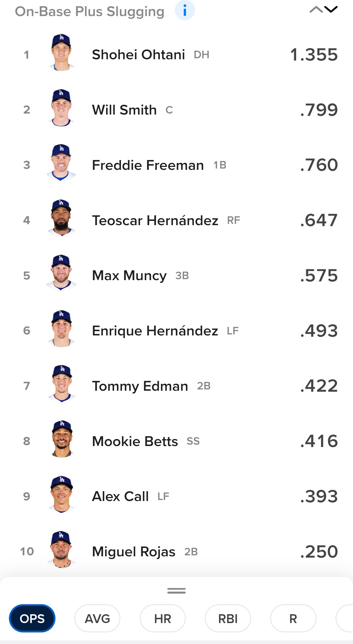Open Enrique Hernández's player name link

coord(155,331)
